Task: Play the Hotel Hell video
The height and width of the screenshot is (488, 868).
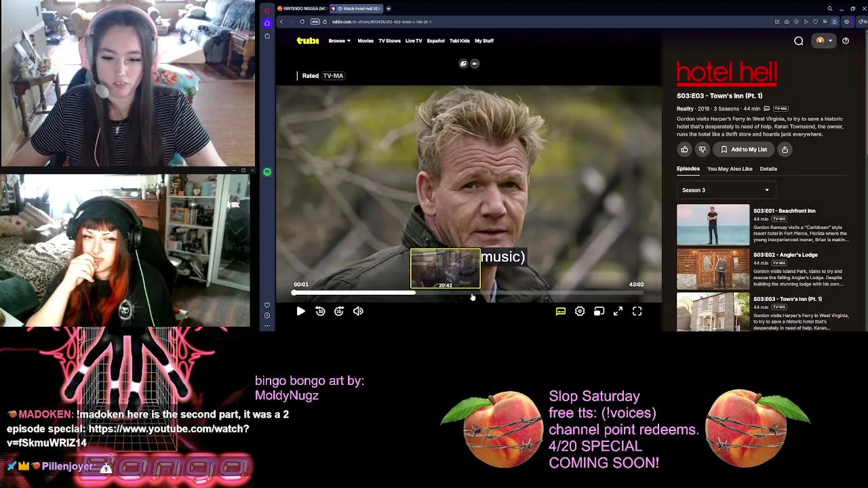Action: click(x=301, y=311)
